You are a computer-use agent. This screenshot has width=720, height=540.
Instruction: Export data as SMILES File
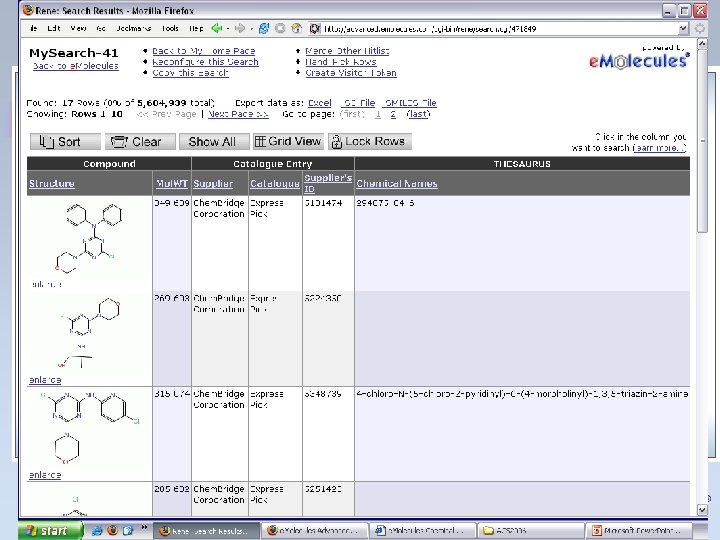click(410, 103)
